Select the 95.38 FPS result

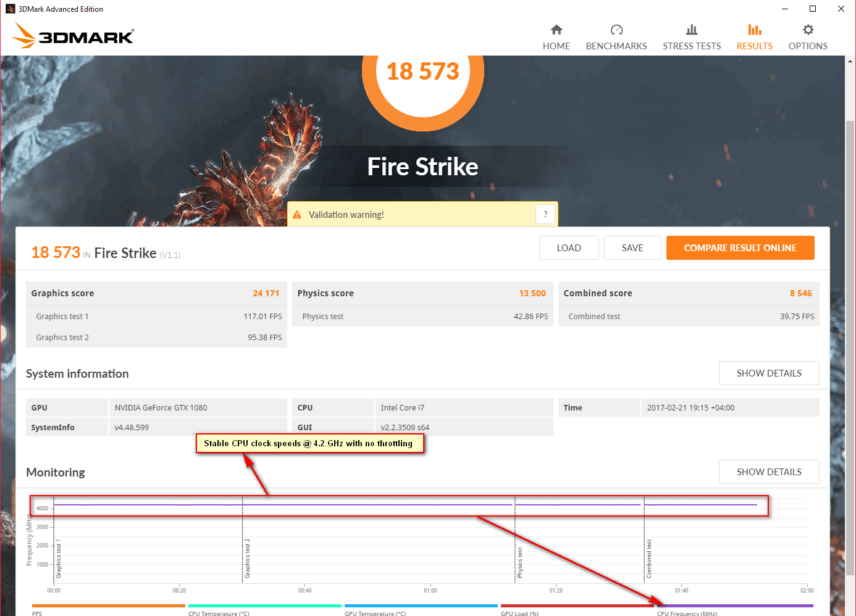(265, 338)
